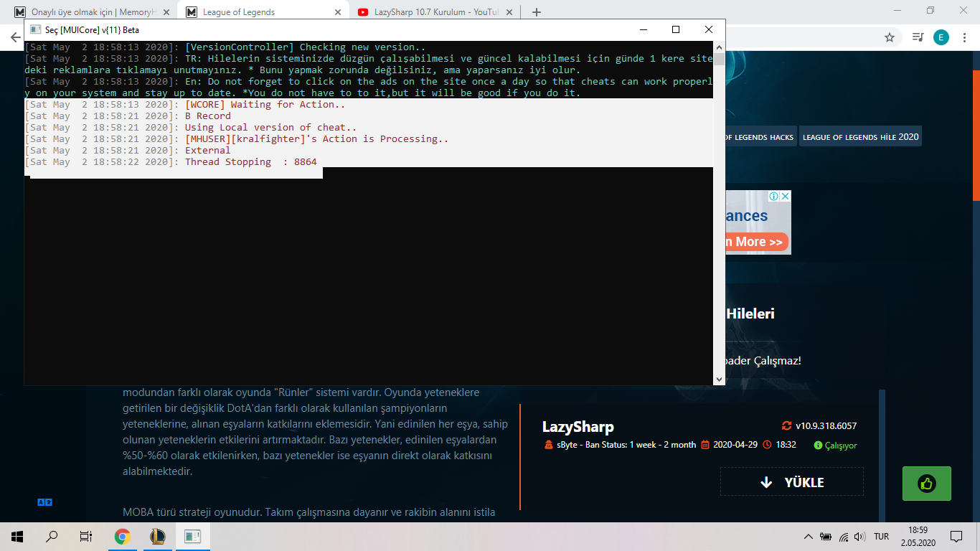Image resolution: width=980 pixels, height=551 pixels.
Task: Click the ad info icon
Action: pos(774,197)
